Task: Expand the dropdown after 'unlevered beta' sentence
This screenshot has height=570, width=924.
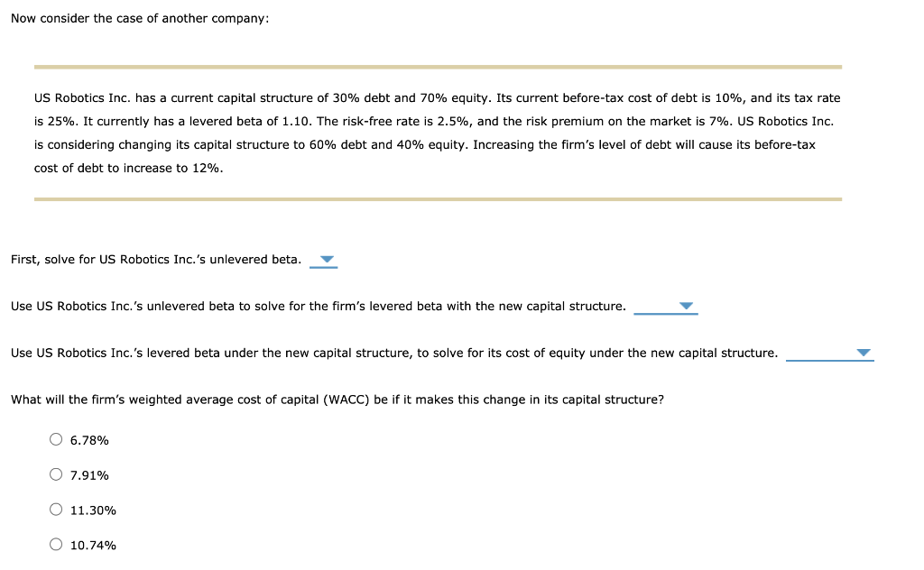Action: [x=323, y=260]
